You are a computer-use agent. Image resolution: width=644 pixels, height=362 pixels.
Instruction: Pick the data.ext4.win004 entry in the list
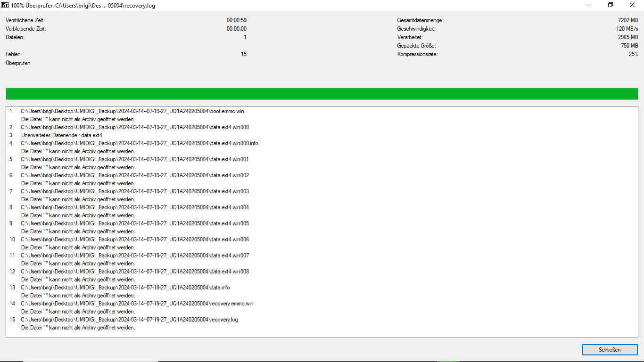click(135, 207)
